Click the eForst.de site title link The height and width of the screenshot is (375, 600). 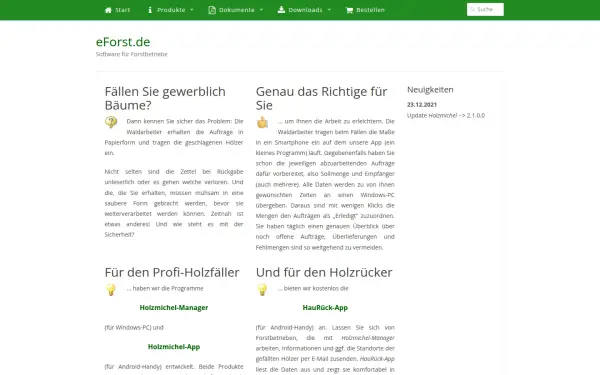point(123,42)
